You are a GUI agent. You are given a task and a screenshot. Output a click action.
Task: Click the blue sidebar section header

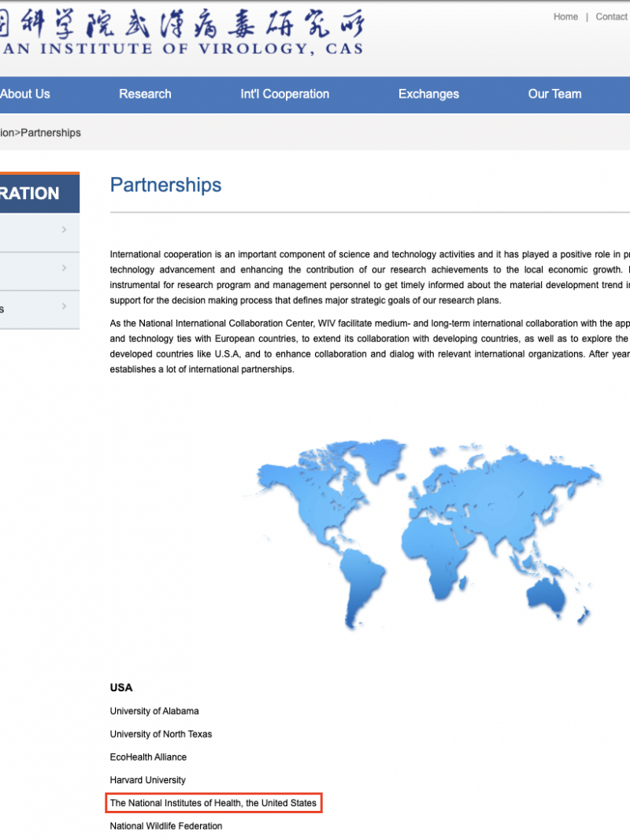point(35,194)
